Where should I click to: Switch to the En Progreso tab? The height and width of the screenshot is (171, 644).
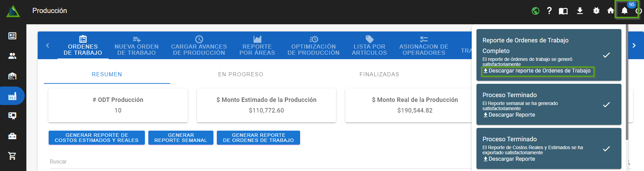tap(240, 74)
